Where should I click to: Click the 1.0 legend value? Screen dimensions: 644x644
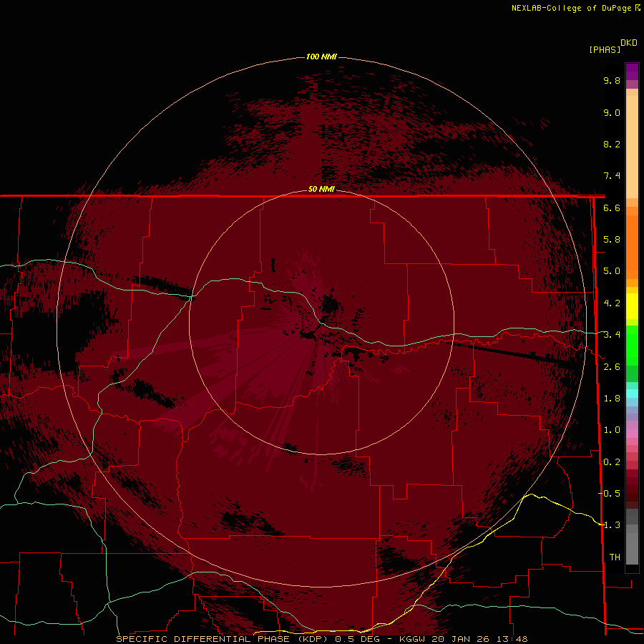(612, 430)
